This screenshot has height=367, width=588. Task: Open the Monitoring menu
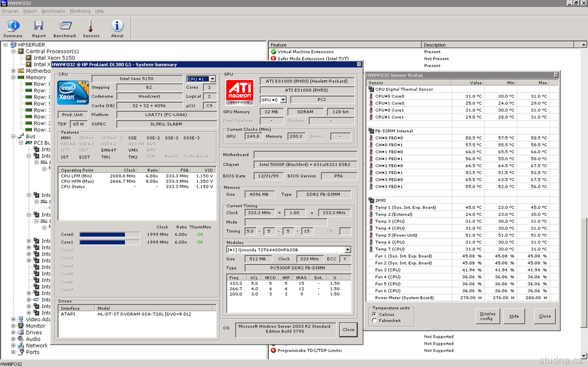(80, 11)
